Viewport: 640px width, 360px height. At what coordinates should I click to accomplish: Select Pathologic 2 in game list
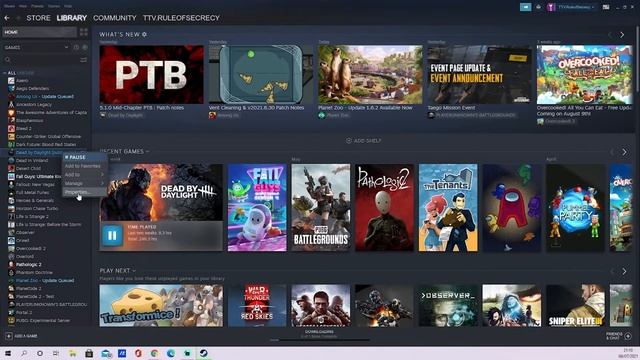[x=29, y=264]
